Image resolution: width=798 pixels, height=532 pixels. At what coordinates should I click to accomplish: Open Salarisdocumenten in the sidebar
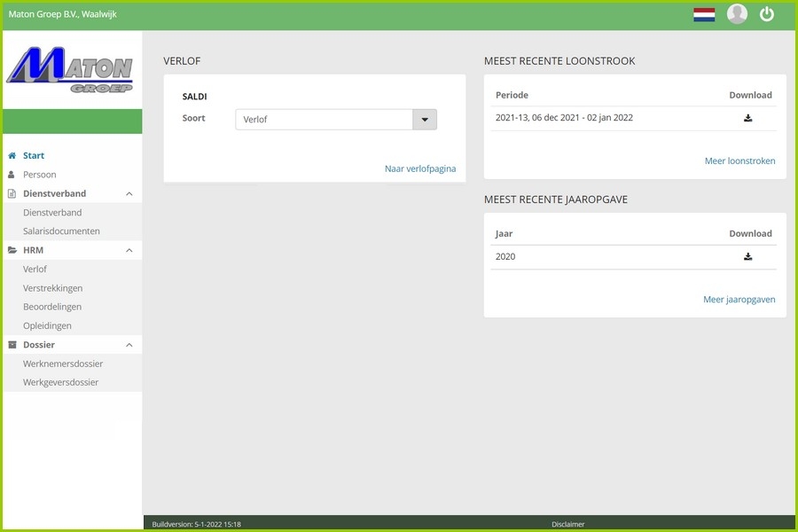pos(61,231)
